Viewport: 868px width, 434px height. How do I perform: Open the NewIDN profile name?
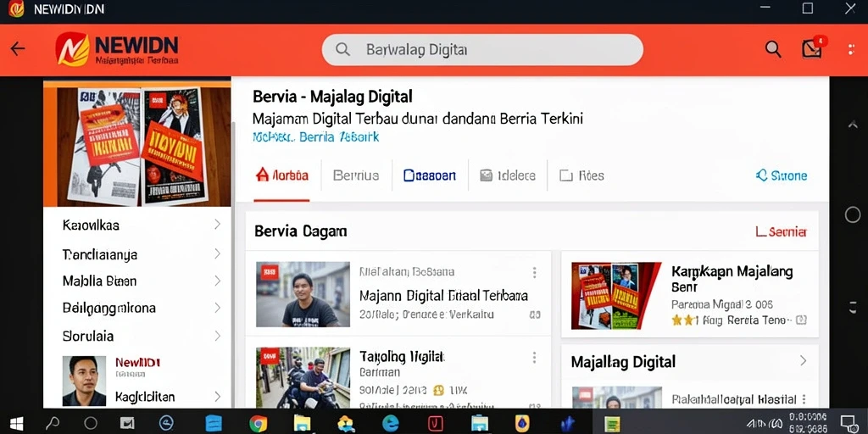[137, 363]
